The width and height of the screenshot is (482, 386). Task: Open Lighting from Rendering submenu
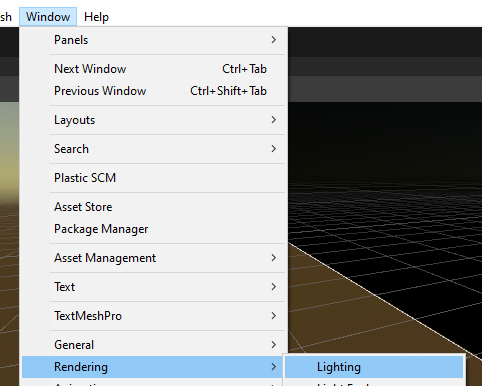click(x=374, y=367)
